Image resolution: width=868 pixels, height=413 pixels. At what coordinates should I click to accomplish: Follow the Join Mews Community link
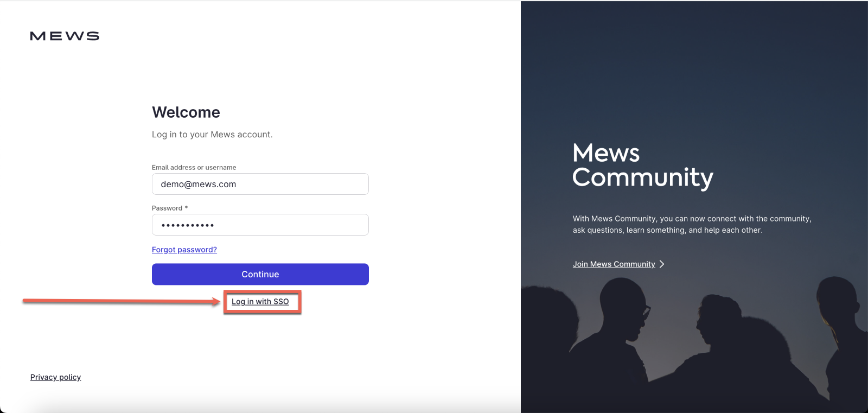(614, 264)
